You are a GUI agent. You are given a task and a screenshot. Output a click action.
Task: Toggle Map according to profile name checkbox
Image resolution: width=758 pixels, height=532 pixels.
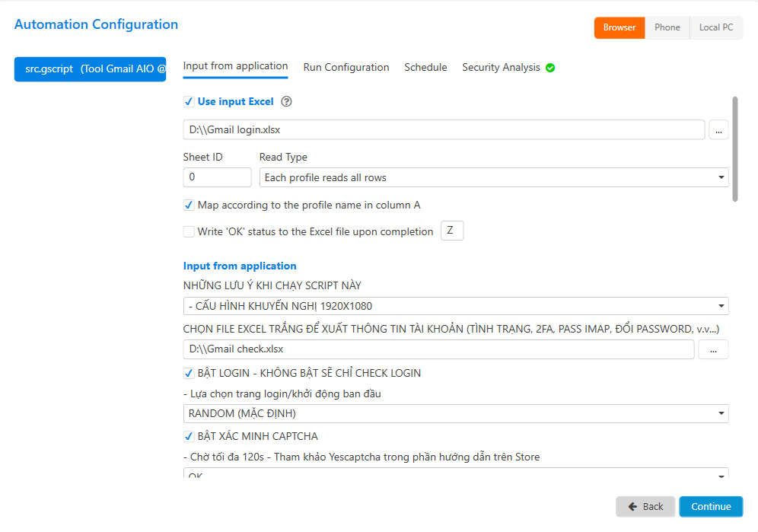[x=189, y=205]
